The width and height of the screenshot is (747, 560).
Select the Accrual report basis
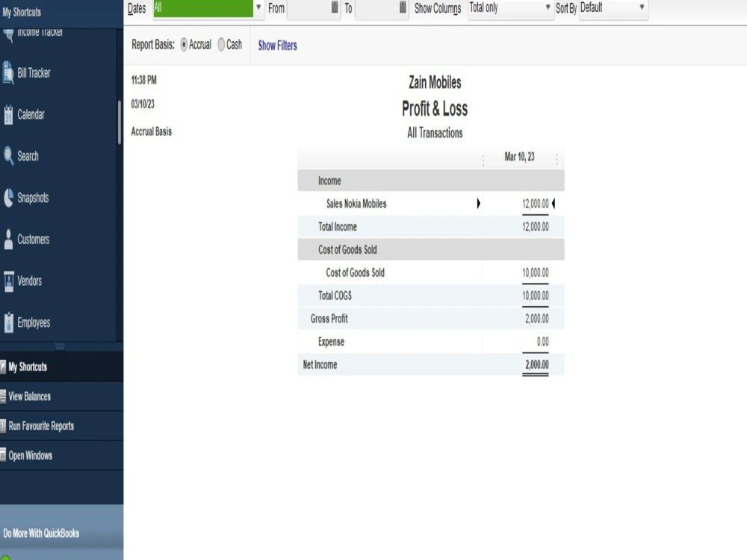point(184,45)
